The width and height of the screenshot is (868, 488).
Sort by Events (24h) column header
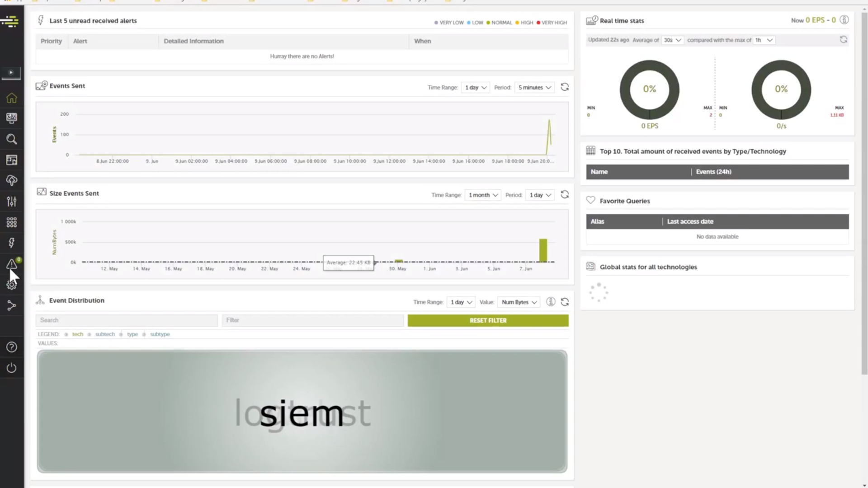pos(713,172)
